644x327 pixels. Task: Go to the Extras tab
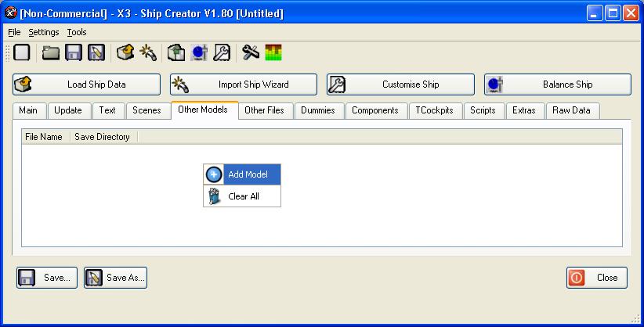(524, 110)
